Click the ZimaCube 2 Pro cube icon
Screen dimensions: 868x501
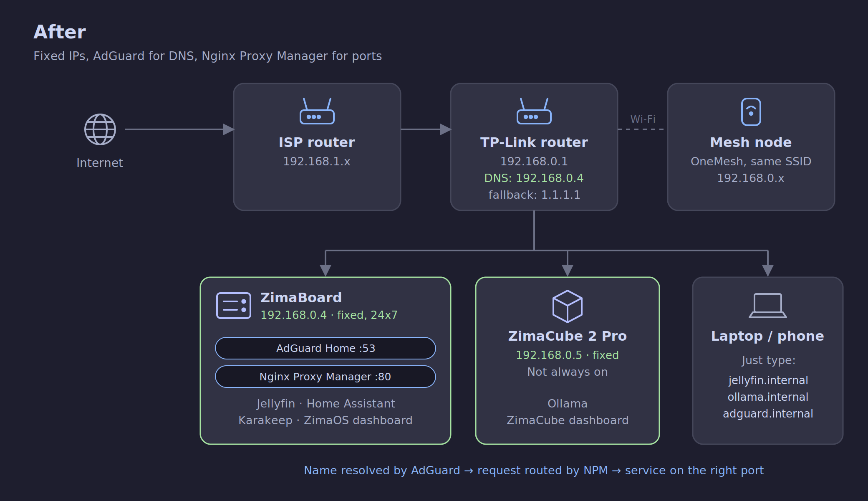click(x=568, y=306)
